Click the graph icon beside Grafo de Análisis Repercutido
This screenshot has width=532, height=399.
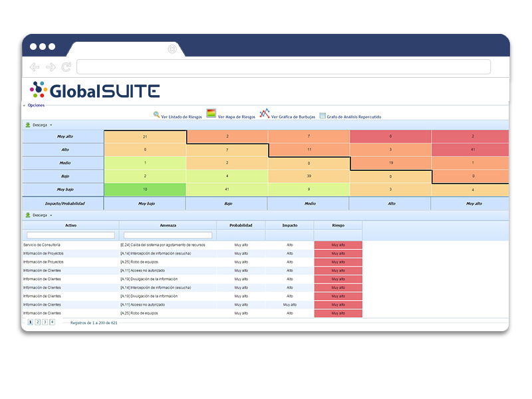(322, 114)
